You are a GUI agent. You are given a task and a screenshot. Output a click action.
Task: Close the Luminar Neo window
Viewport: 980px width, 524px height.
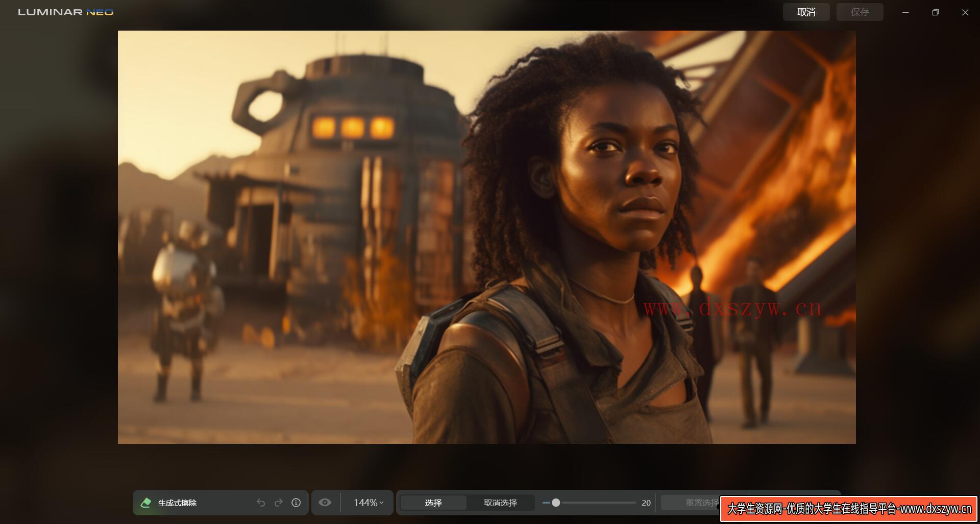(x=965, y=12)
